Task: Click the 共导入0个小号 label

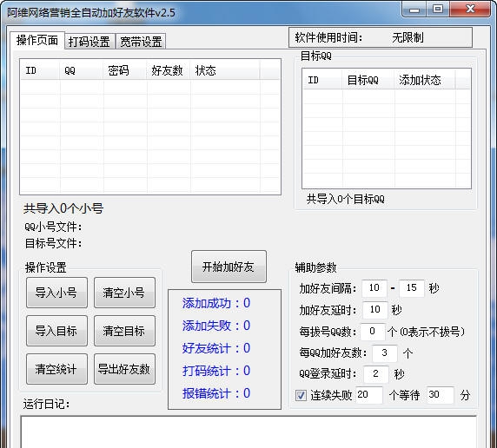Action: [63, 208]
